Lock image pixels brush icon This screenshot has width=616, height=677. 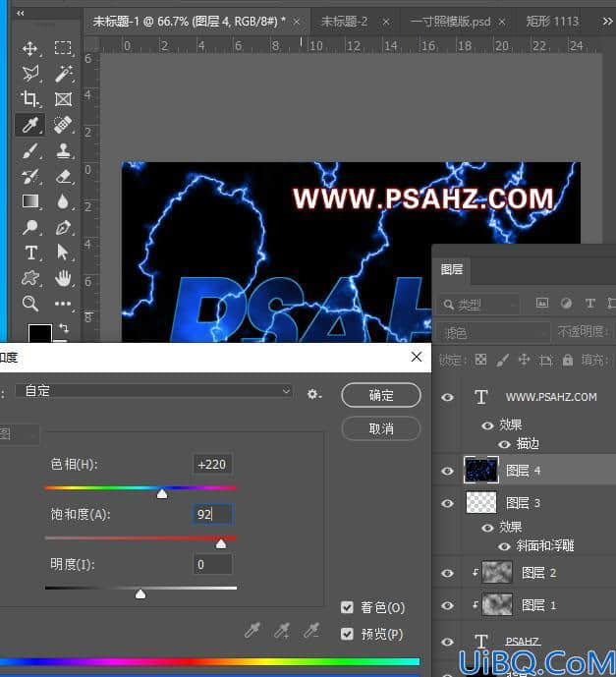click(502, 360)
